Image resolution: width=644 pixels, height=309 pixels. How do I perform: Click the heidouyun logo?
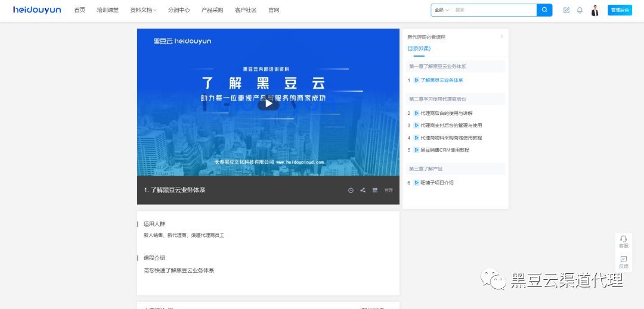37,10
